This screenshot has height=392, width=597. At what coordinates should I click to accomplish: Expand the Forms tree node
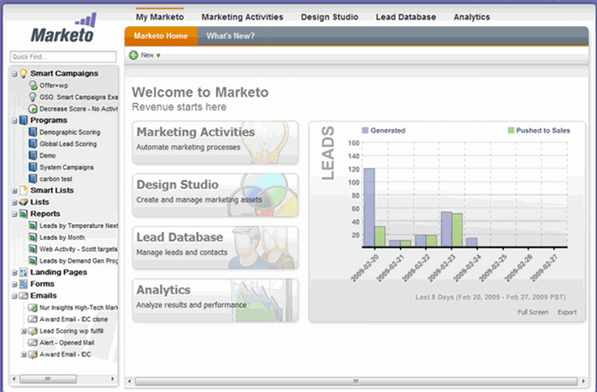(x=14, y=284)
